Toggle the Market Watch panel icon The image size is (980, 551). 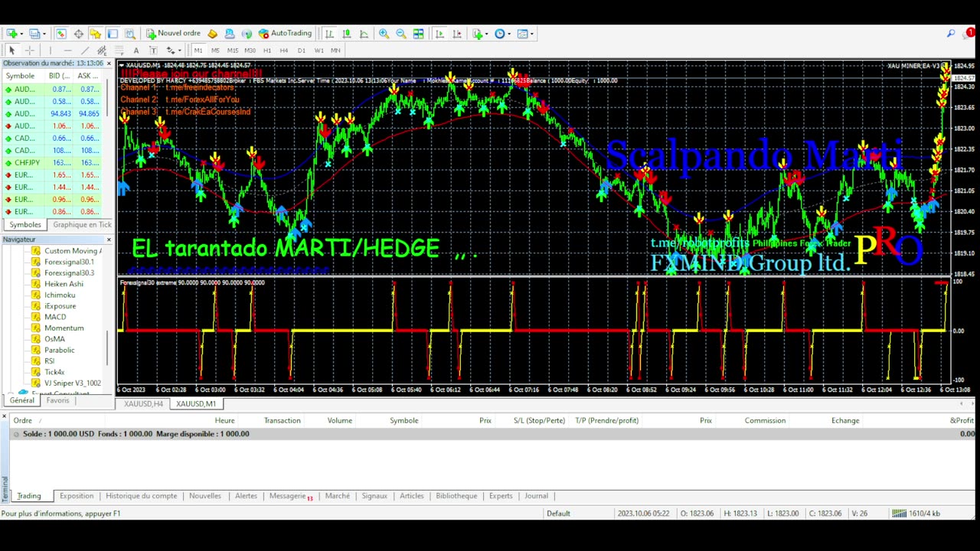pos(60,34)
